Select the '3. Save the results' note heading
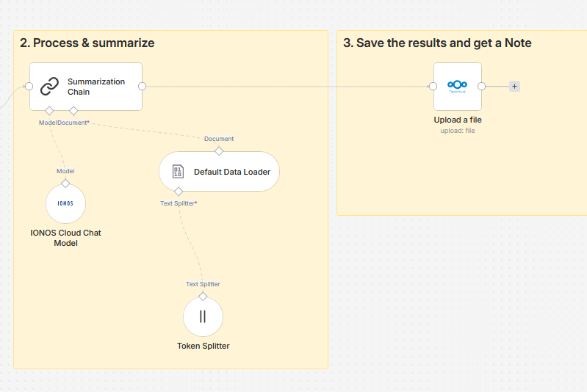This screenshot has width=587, height=392. [x=437, y=43]
